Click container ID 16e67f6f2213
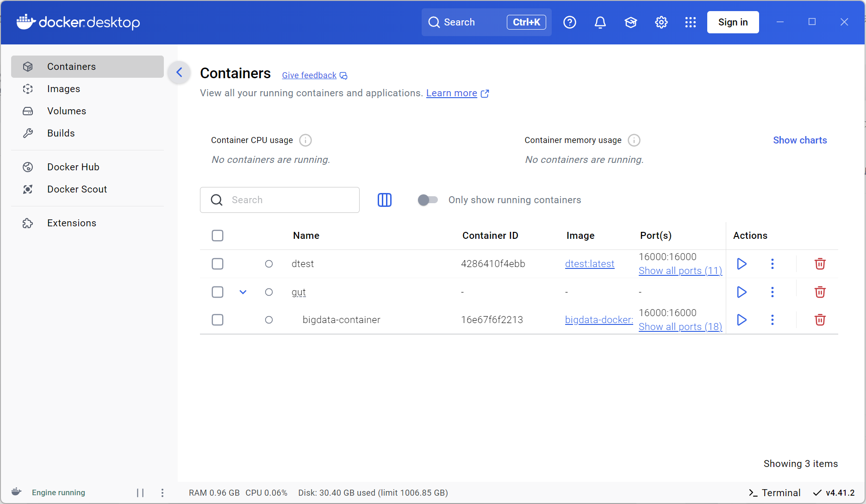 (492, 320)
